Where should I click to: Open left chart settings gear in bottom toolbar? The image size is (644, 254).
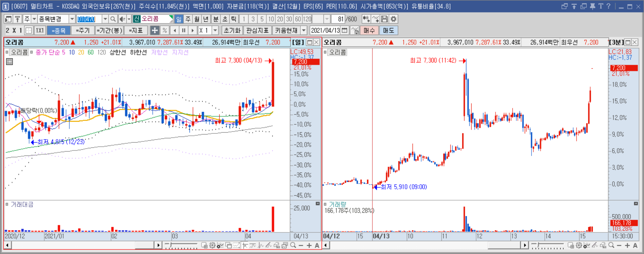click(212, 246)
